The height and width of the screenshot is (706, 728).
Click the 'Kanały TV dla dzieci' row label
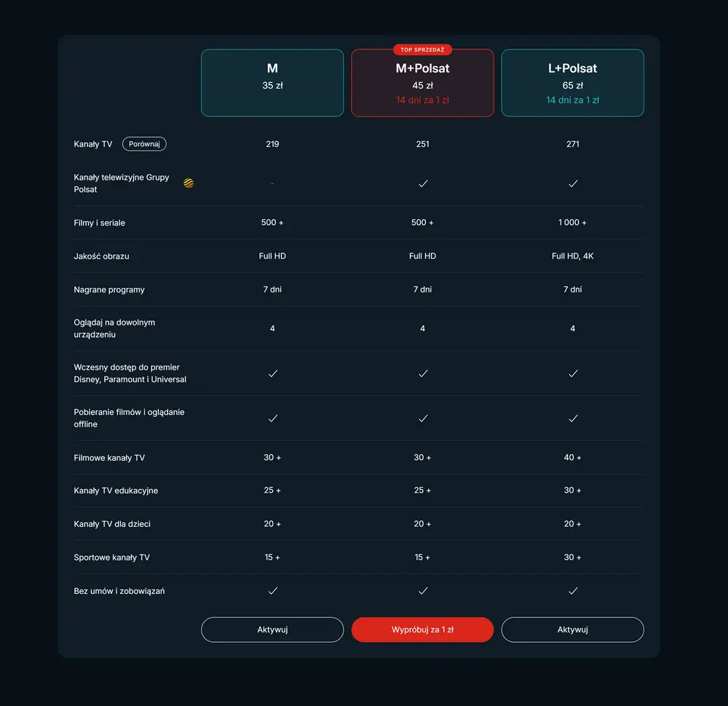(112, 524)
